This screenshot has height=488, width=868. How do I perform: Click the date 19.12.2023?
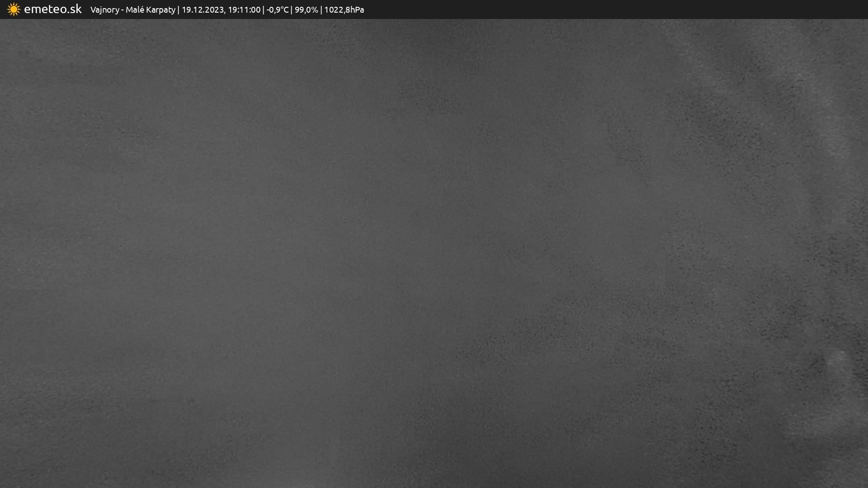coord(203,9)
